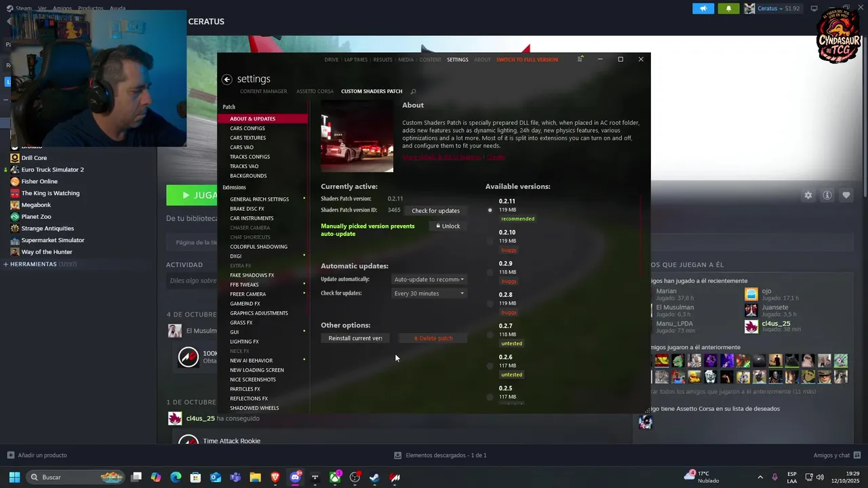Switch to CONTENT MANAGER settings tab
The height and width of the screenshot is (488, 868).
click(x=263, y=91)
